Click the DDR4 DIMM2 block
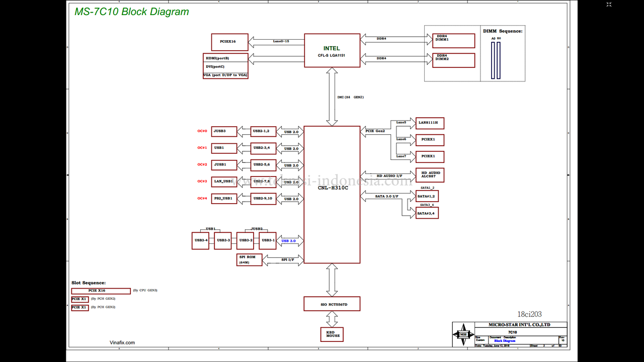Screen dimensions: 644x362 (x=453, y=60)
